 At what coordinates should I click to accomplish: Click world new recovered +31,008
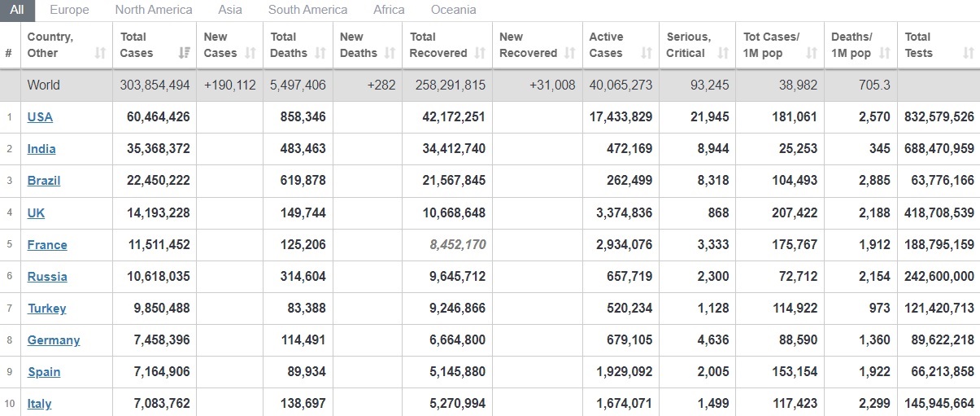tap(552, 85)
